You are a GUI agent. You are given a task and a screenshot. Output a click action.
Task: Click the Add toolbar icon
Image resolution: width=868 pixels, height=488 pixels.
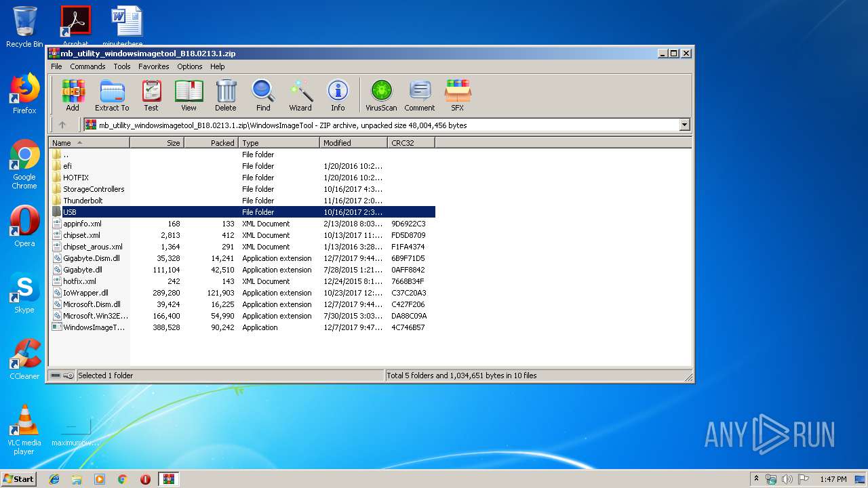click(73, 95)
